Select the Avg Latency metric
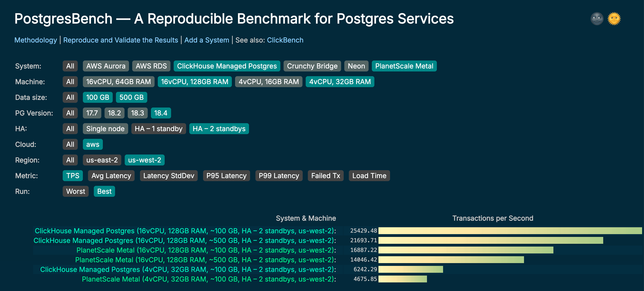644x291 pixels. [111, 176]
